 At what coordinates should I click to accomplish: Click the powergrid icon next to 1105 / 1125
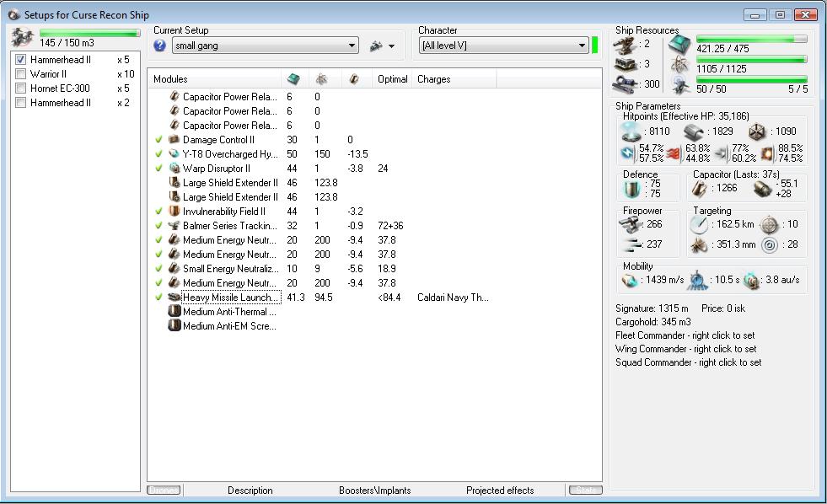[x=679, y=65]
